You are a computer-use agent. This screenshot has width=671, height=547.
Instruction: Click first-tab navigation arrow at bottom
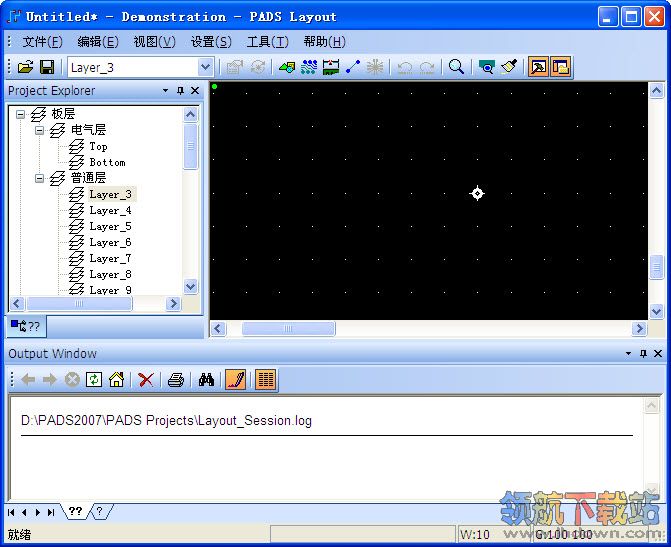tap(11, 512)
